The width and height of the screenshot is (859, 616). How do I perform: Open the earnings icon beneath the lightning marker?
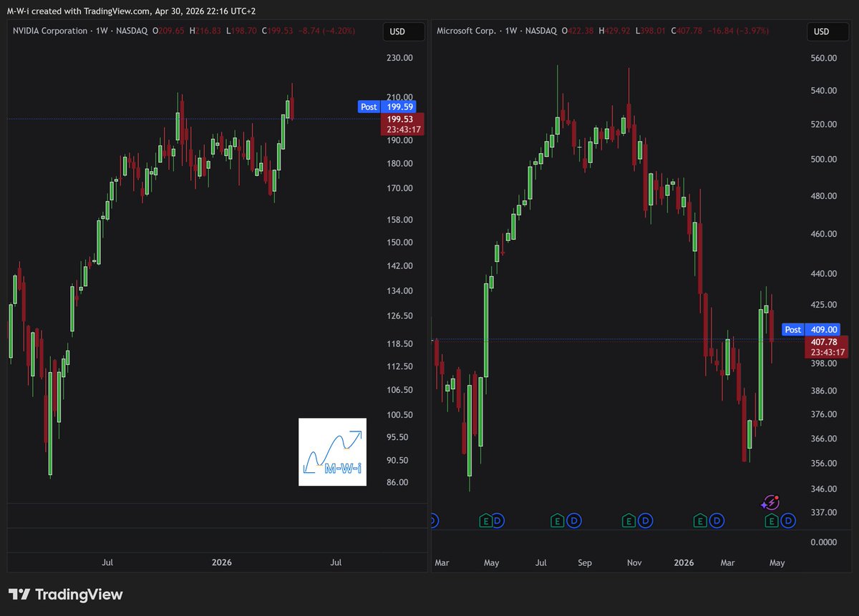tap(772, 521)
